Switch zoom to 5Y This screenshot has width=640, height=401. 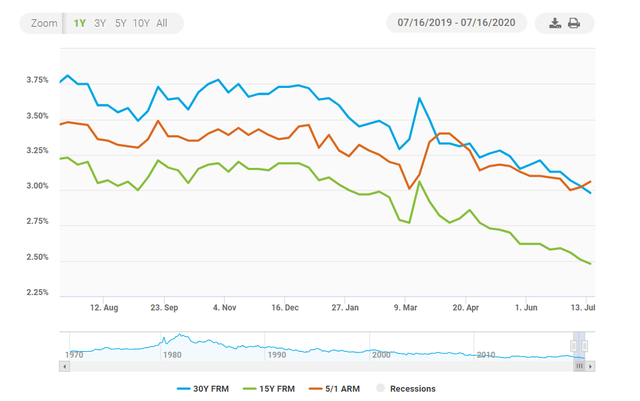click(120, 23)
